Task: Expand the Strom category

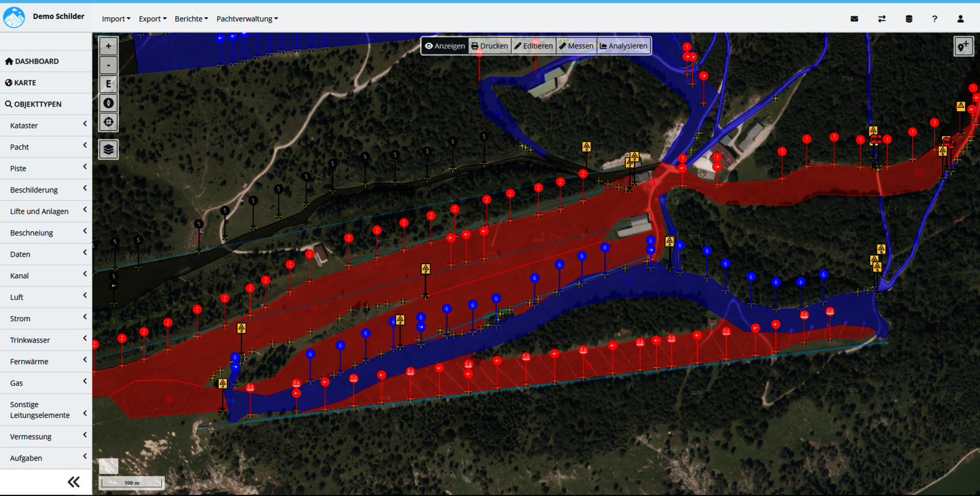Action: click(x=46, y=319)
